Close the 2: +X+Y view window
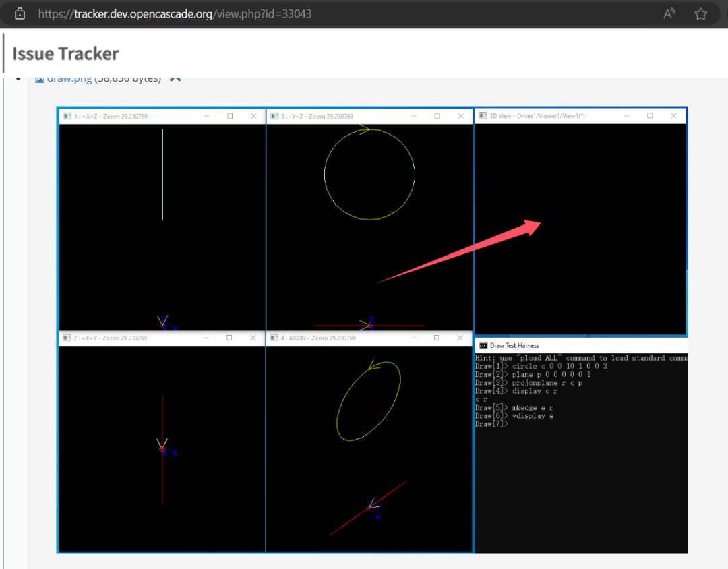 pos(253,338)
